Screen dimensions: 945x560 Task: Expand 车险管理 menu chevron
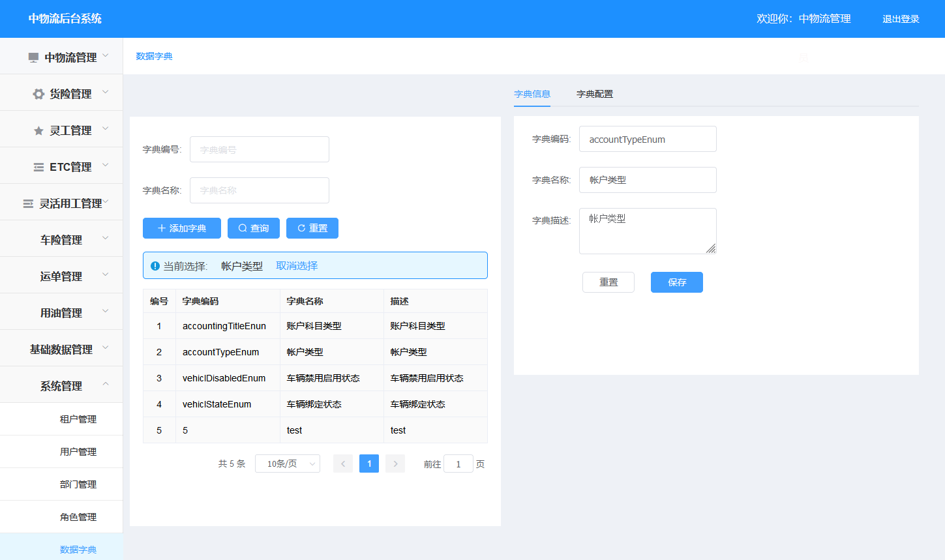[106, 238]
